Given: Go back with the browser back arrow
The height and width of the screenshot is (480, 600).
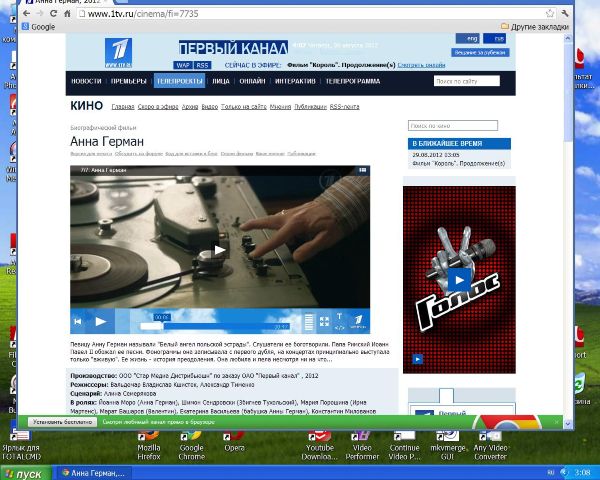Looking at the screenshot, I should 26,14.
